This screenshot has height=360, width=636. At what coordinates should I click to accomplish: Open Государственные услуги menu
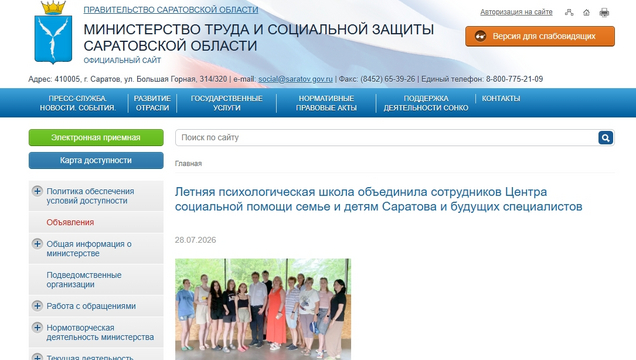point(226,103)
